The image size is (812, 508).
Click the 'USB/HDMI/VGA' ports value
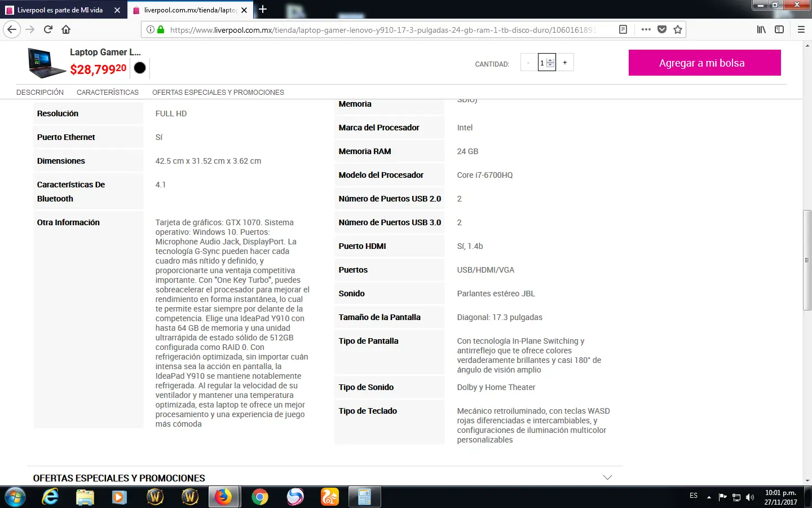pos(486,270)
